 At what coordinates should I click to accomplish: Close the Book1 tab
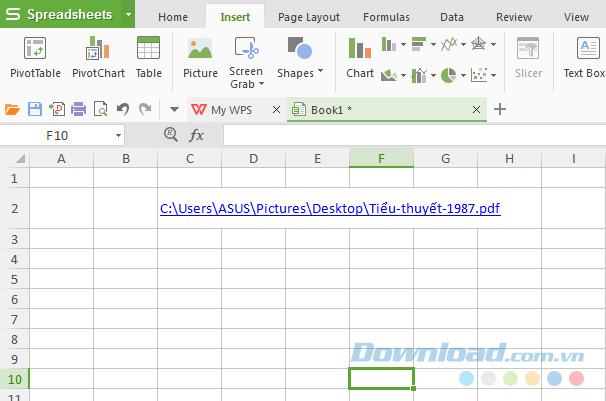coord(477,110)
